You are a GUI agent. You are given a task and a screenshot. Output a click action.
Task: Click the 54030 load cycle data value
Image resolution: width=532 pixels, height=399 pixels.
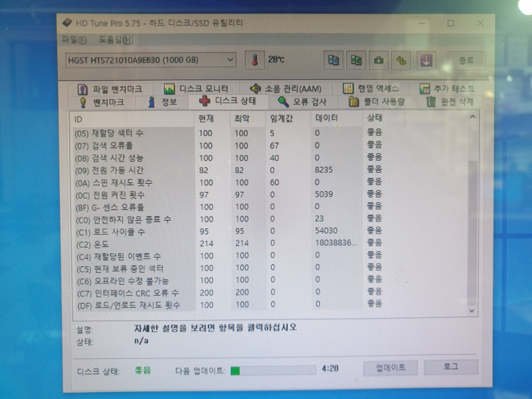(326, 231)
